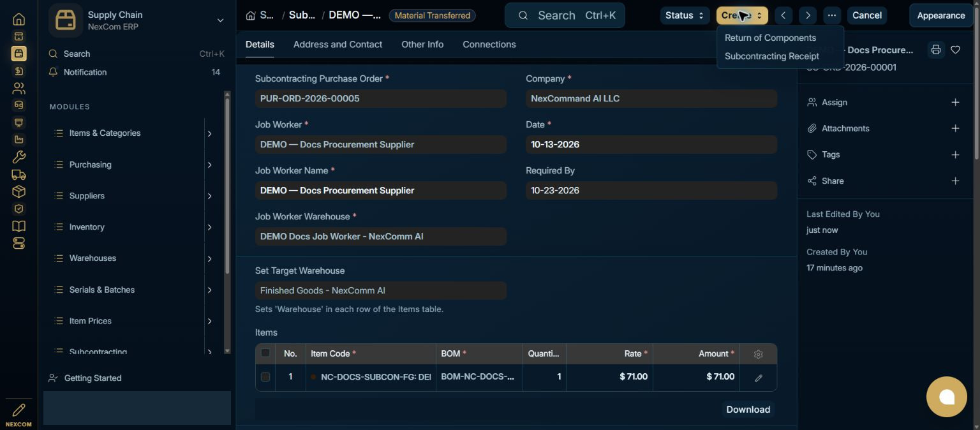
Task: Open the Home icon in left rail
Action: click(19, 19)
